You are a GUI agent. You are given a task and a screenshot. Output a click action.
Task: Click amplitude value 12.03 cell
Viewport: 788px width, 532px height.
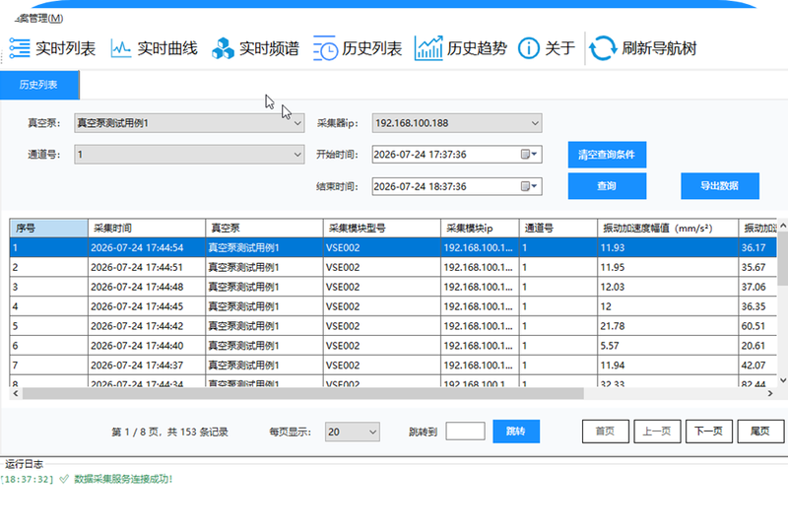[668, 287]
